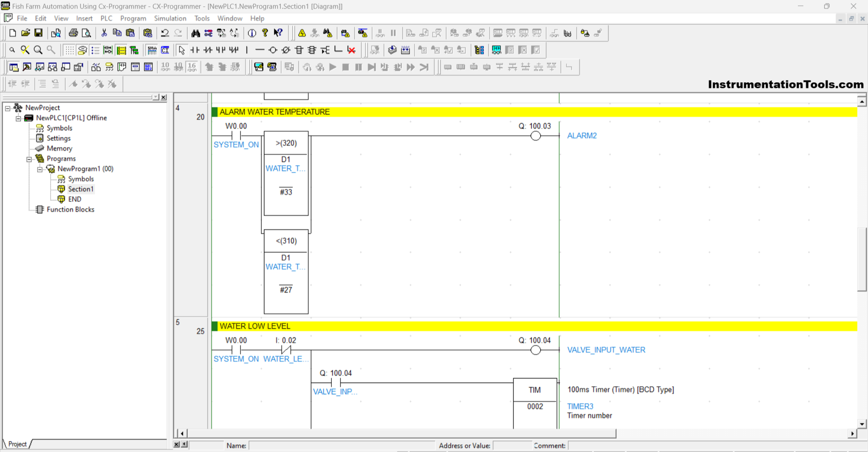The width and height of the screenshot is (868, 452).
Task: Click the yellow question mark Help icon
Action: [265, 33]
